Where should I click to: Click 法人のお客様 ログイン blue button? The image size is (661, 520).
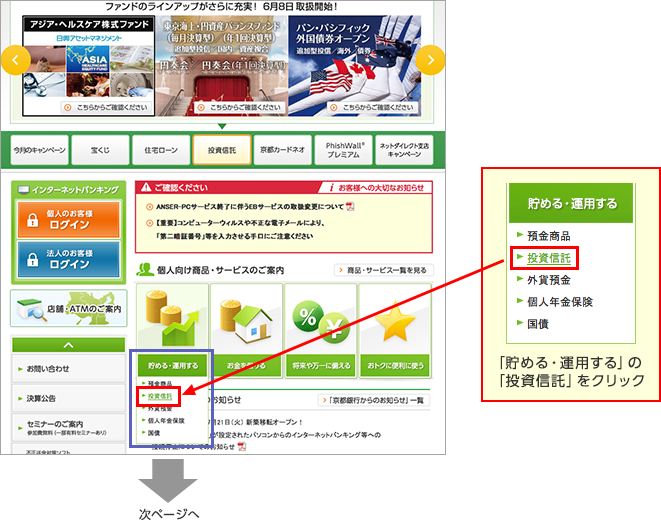coord(69,259)
